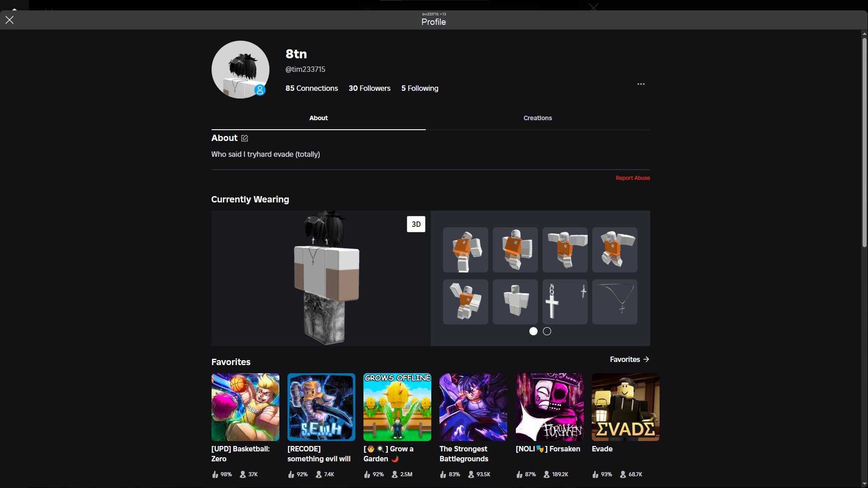Select the first page dot of Currently Wearing
This screenshot has width=868, height=488.
click(533, 331)
